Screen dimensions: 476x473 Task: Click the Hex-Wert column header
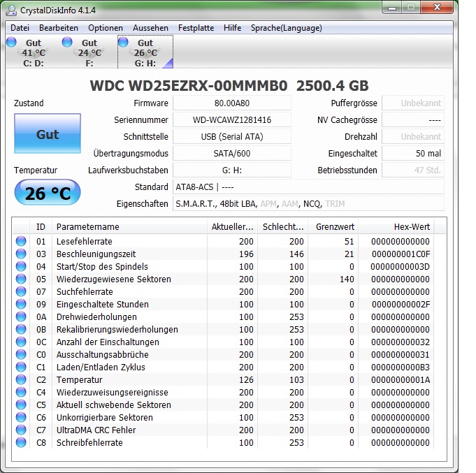[x=396, y=226]
